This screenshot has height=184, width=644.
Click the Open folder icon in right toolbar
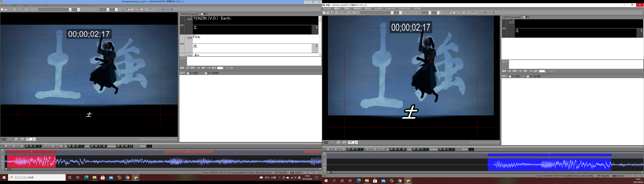328,13
